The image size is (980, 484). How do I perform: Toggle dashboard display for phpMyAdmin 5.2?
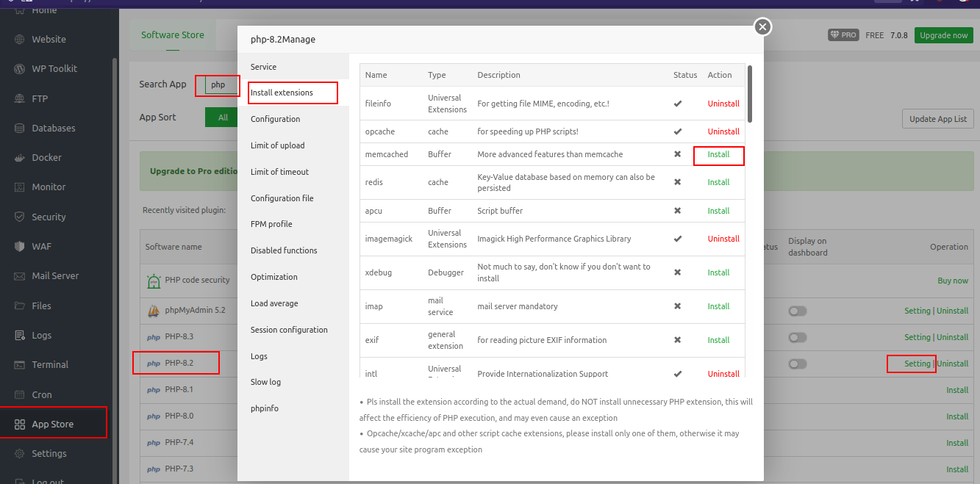coord(798,311)
